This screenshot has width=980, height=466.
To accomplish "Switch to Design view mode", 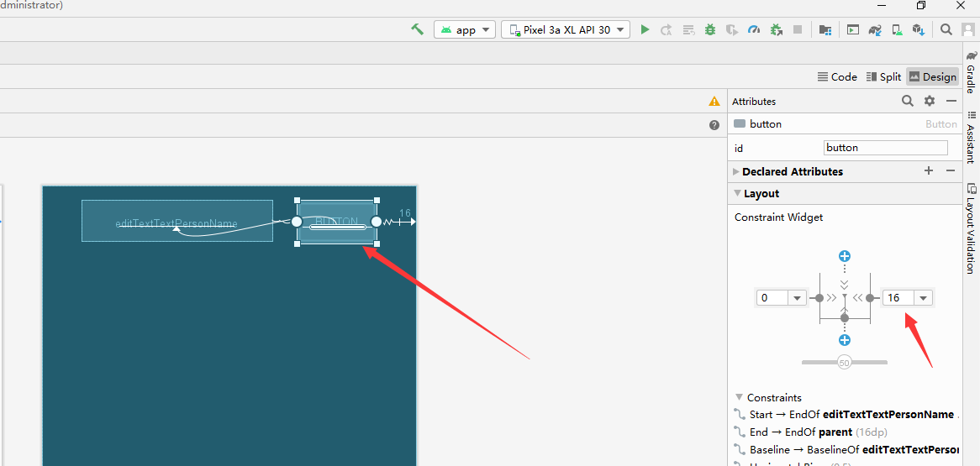I will pos(932,76).
